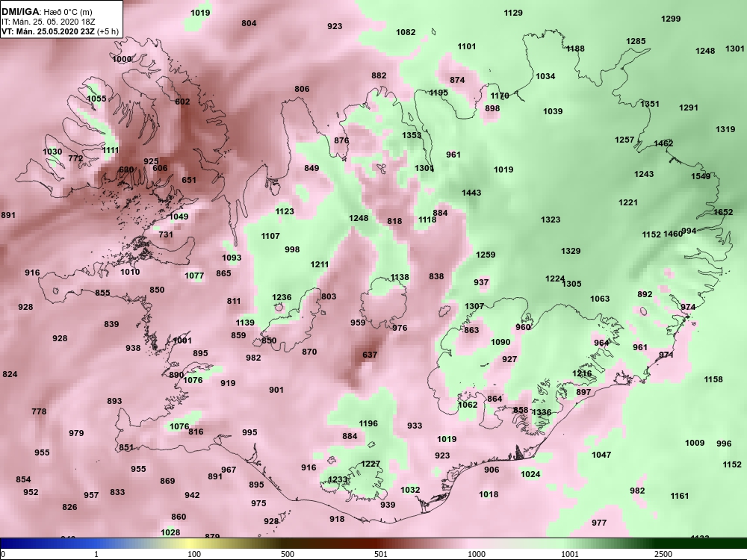Click the map value 803
747x560 pixels.
[x=329, y=296]
